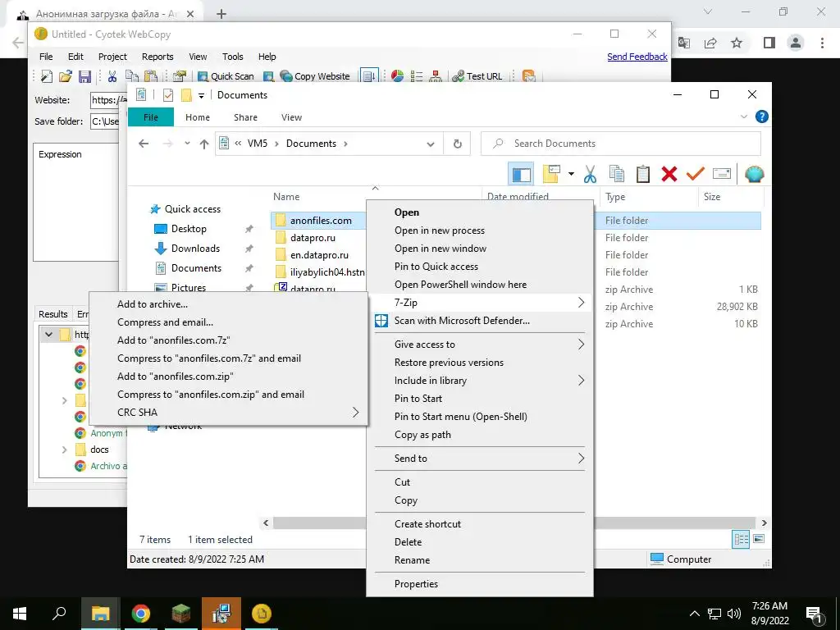Choose Copy as path

pyautogui.click(x=479, y=435)
